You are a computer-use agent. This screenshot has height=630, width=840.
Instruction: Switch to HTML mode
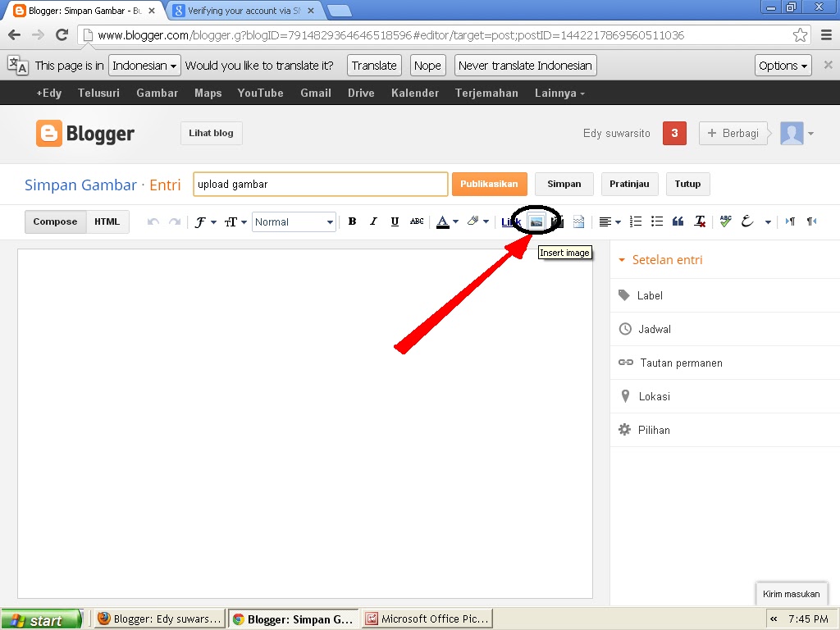tap(107, 221)
